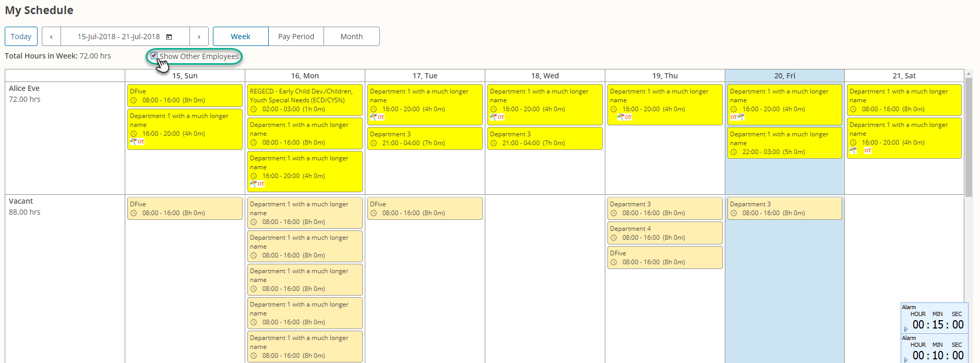The image size is (980, 363).
Task: Open the REGECD Early Child Dev. shift card
Action: click(305, 100)
